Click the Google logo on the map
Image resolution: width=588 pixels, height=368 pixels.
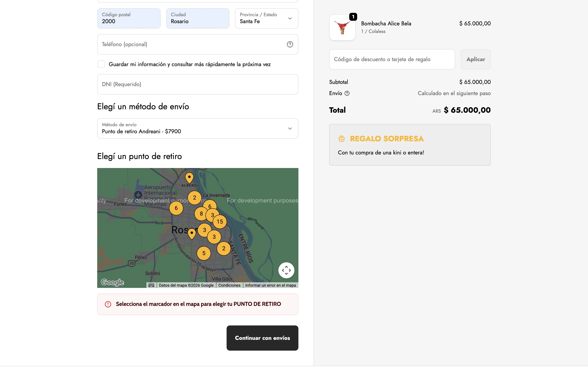(x=113, y=282)
